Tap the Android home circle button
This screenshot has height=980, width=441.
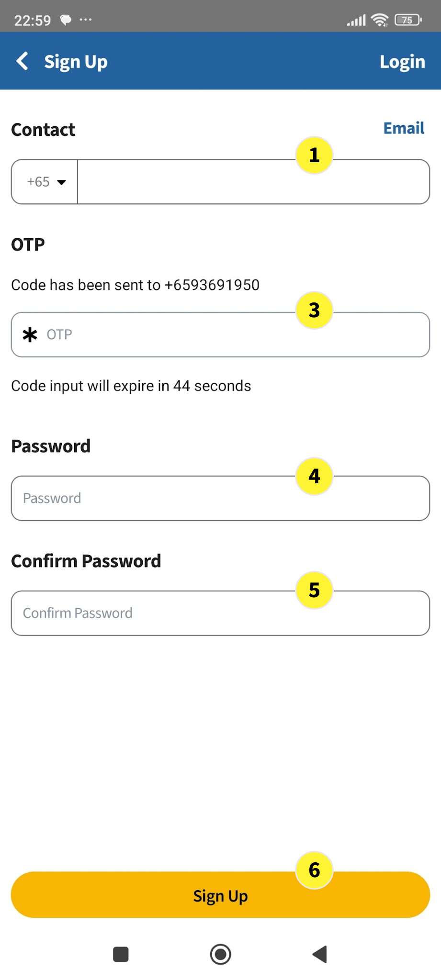(x=220, y=954)
